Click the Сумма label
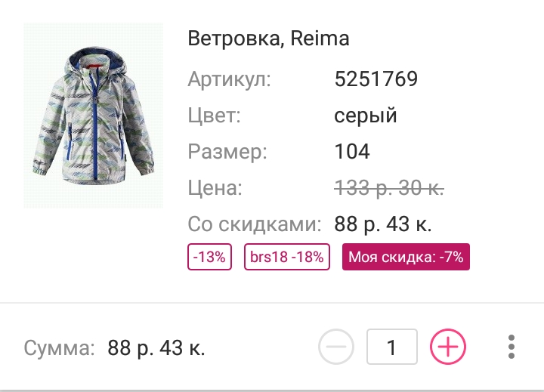This screenshot has height=392, width=544. pyautogui.click(x=60, y=348)
